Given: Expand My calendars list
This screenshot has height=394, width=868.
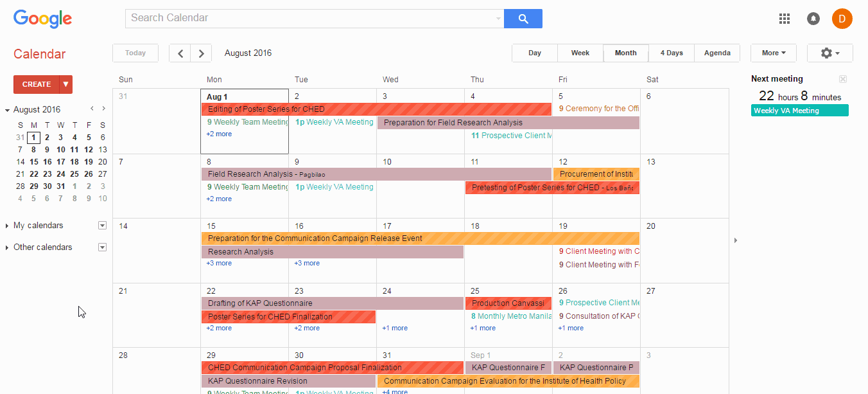Looking at the screenshot, I should click(x=8, y=226).
